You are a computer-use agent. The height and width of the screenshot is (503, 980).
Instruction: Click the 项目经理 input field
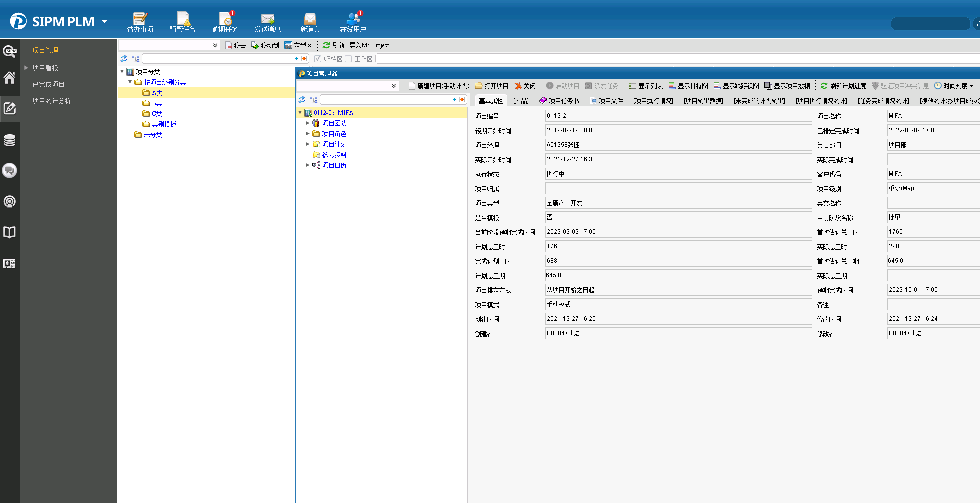tap(678, 145)
